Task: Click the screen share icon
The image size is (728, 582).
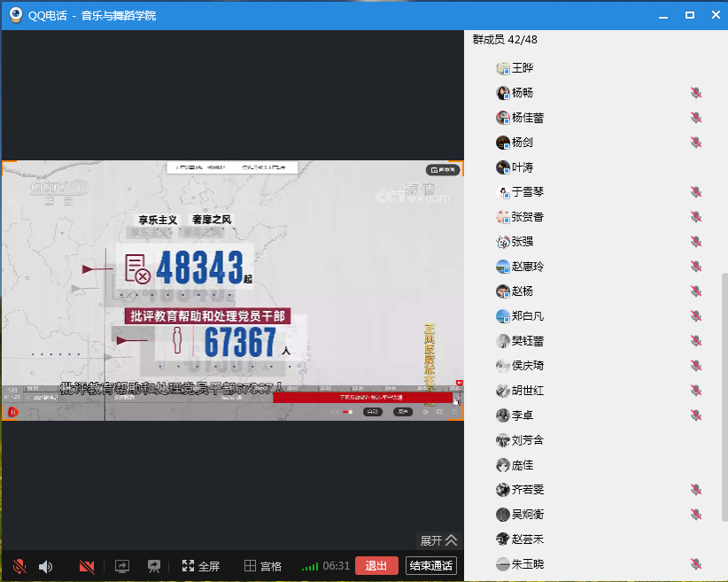Action: click(x=122, y=566)
